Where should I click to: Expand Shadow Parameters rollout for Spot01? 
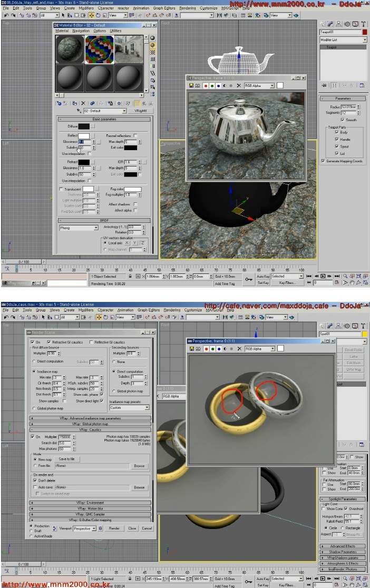343,552
